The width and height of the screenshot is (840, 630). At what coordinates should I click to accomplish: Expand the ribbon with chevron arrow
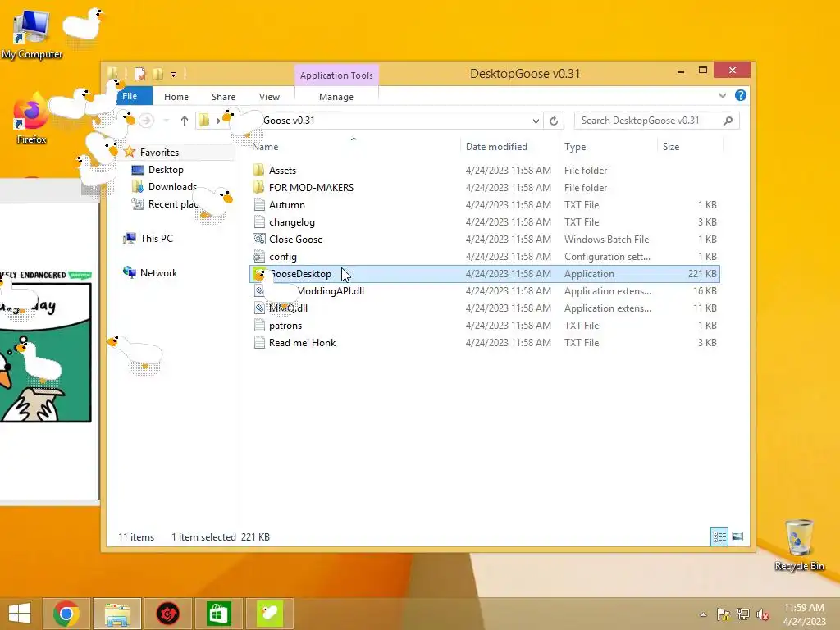click(722, 95)
